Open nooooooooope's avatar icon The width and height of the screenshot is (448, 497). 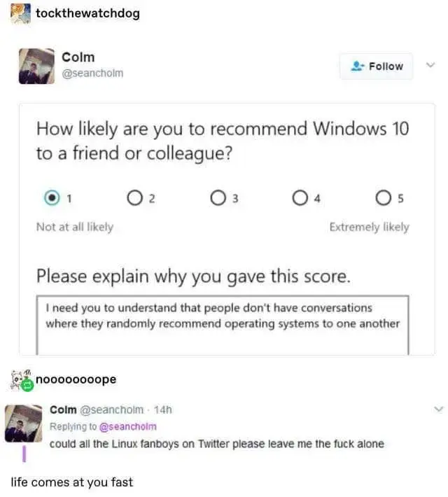[x=22, y=379]
